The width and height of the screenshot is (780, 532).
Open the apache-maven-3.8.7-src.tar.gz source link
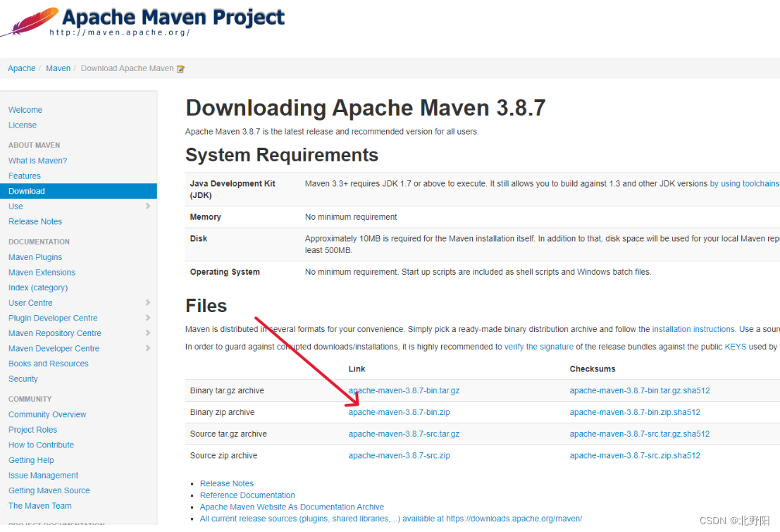coord(403,433)
